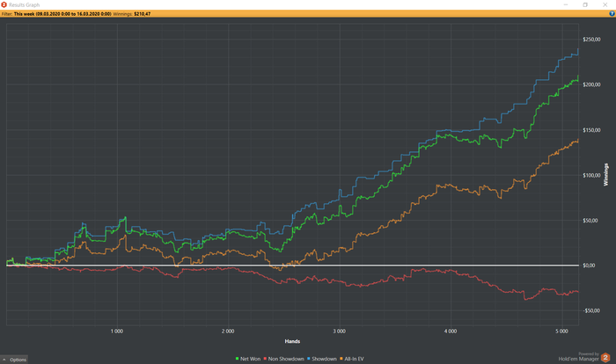Screen dimensions: 616x364
Task: Click the Results Graph app icon in title bar
Action: pos(4,4)
